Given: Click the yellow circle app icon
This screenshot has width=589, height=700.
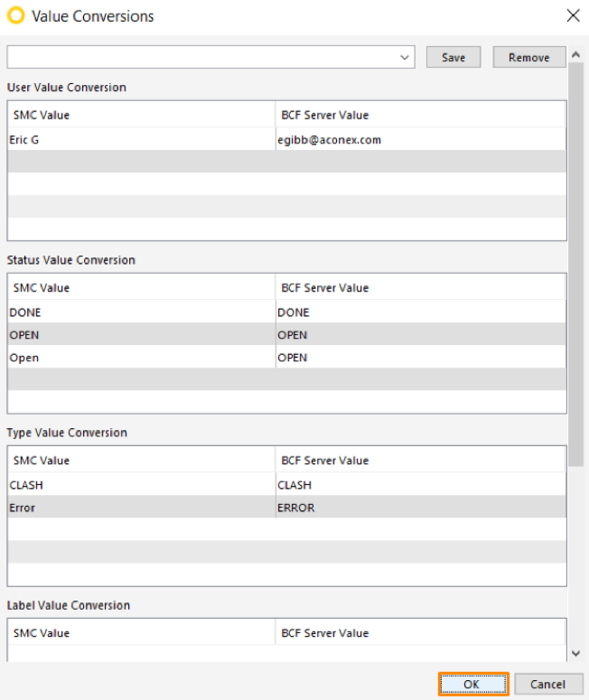Looking at the screenshot, I should pyautogui.click(x=16, y=15).
